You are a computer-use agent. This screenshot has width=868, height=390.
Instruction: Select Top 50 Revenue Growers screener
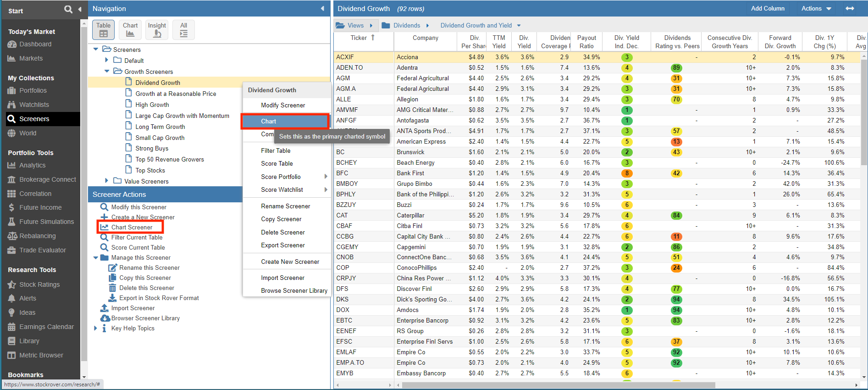[x=169, y=159]
